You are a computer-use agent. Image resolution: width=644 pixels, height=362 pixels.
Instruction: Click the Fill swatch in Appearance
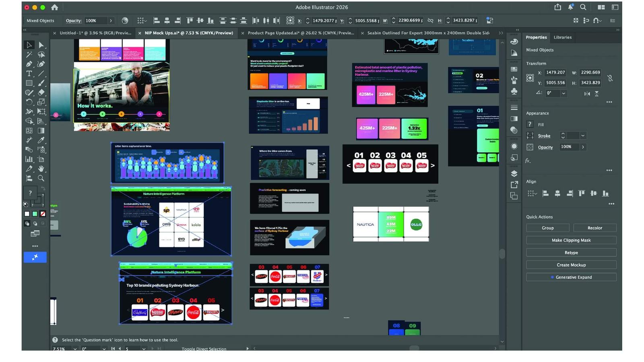tap(530, 125)
